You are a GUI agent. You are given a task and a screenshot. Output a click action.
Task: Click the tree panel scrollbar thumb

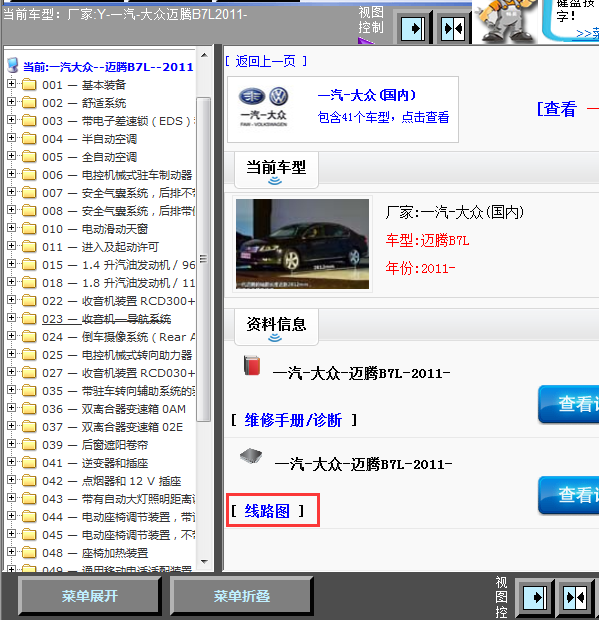(204, 259)
